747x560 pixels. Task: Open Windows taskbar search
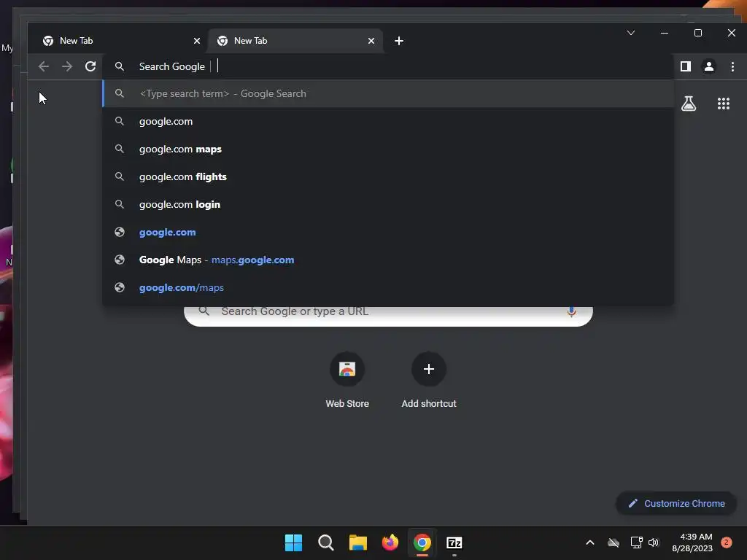pyautogui.click(x=326, y=542)
